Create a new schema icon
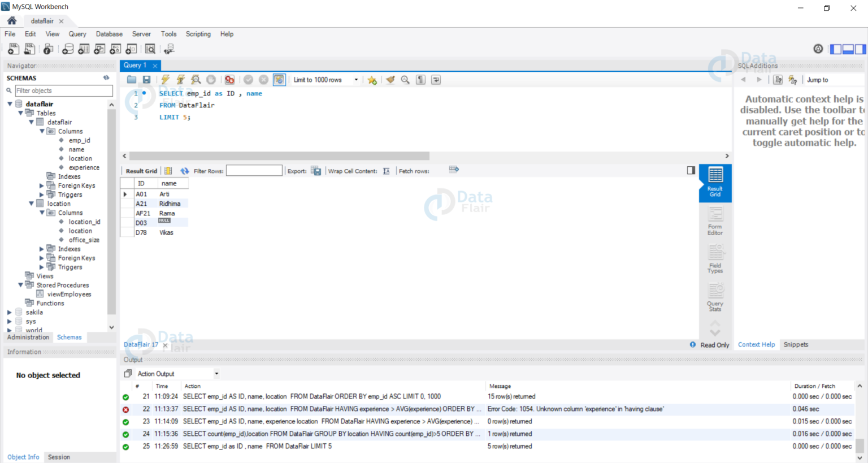868x463 pixels. (x=68, y=49)
